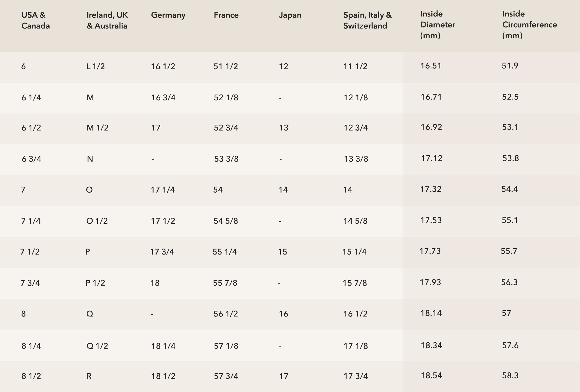Select the Japan column header
Image resolution: width=580 pixels, height=392 pixels.
click(x=290, y=15)
